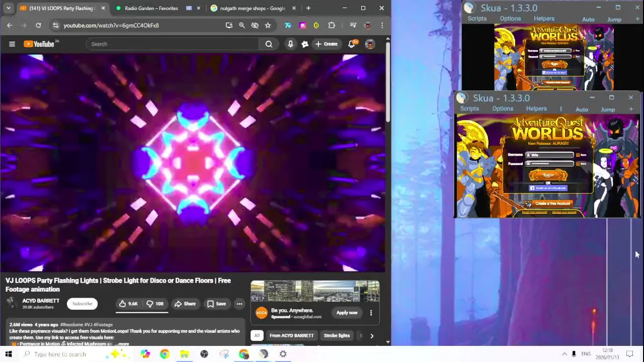Open the sponsored ad options menu

tap(371, 313)
